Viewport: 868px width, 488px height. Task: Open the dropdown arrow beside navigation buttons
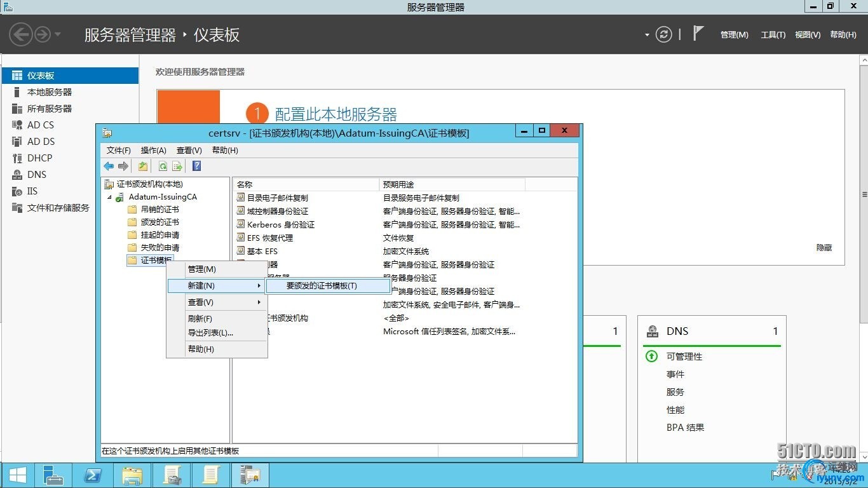click(58, 35)
